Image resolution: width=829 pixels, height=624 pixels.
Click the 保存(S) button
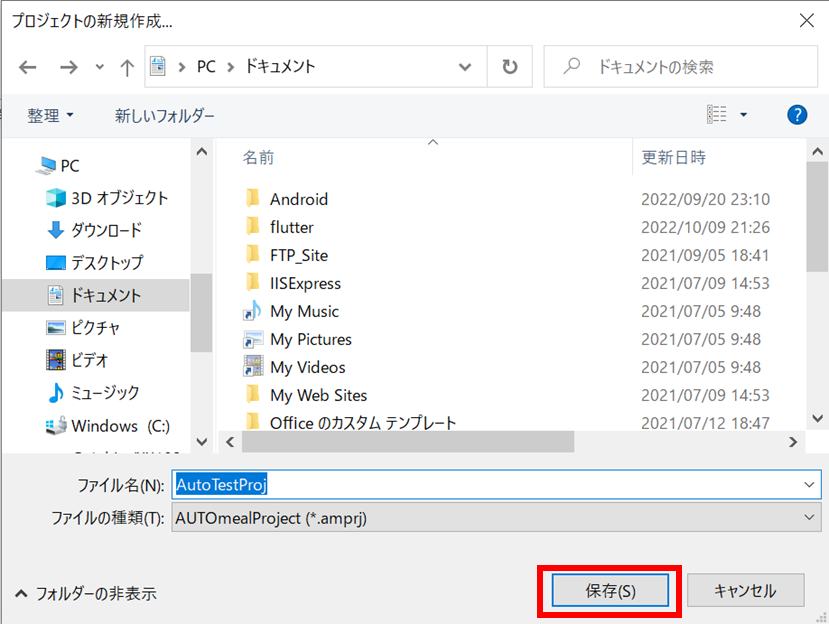(610, 591)
